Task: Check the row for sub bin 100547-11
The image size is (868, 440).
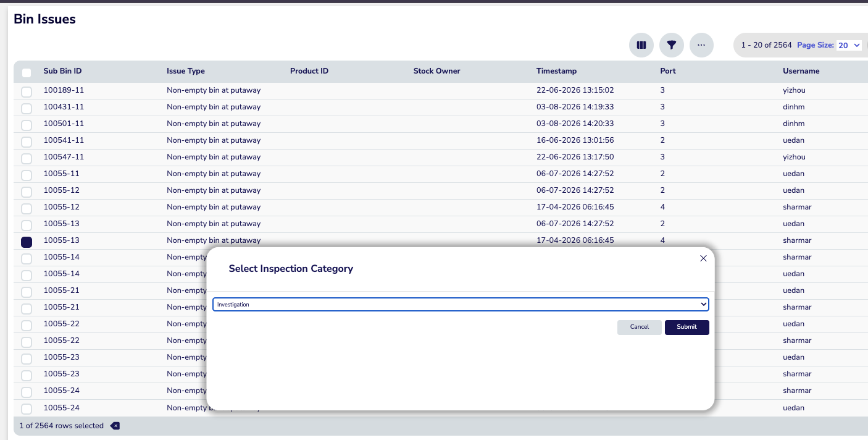Action: 27,158
